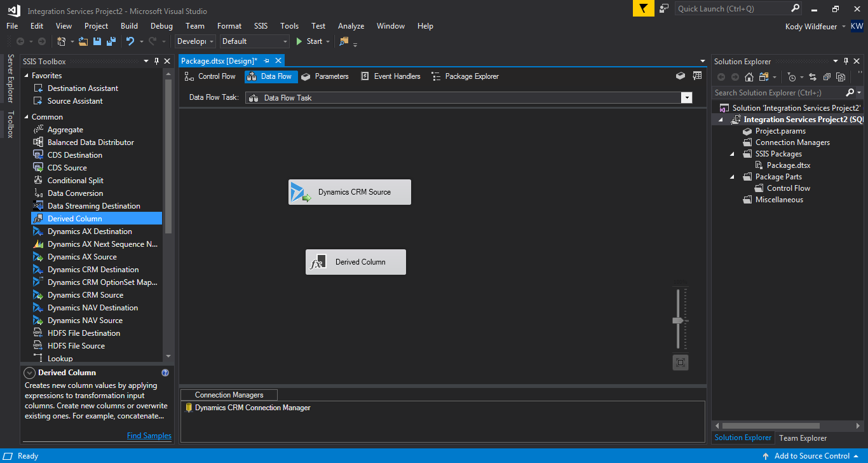Image resolution: width=868 pixels, height=463 pixels.
Task: Open the Debug menu
Action: click(161, 26)
